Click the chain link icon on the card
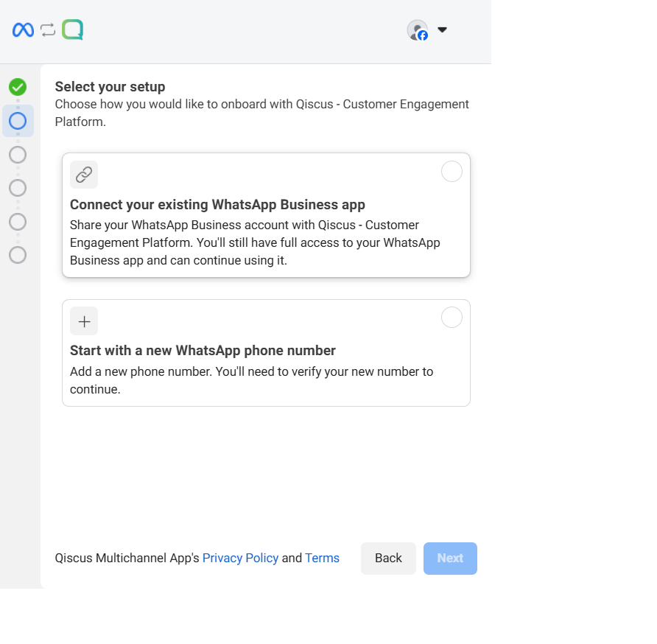 point(84,175)
